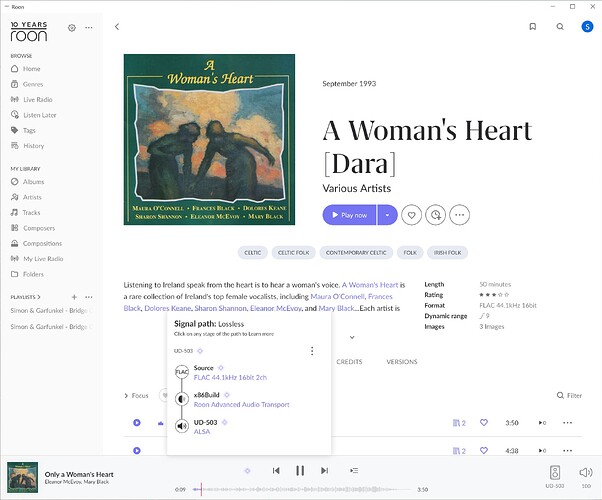Click the A Woman's Heart album cover
This screenshot has width=602, height=500.
(x=209, y=139)
